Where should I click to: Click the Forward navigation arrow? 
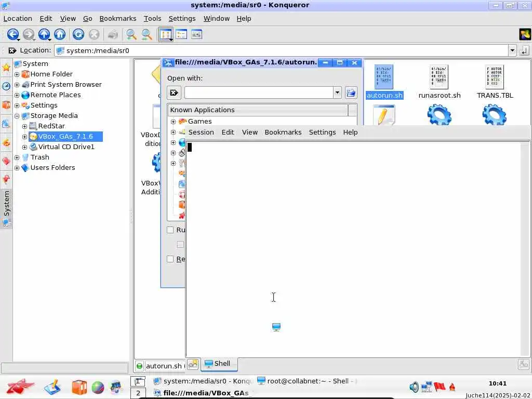[29, 34]
